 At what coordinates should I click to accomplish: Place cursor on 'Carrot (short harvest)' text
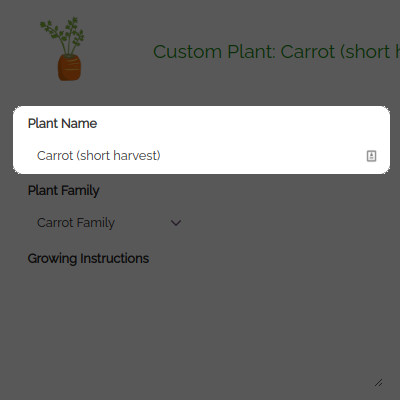click(99, 156)
